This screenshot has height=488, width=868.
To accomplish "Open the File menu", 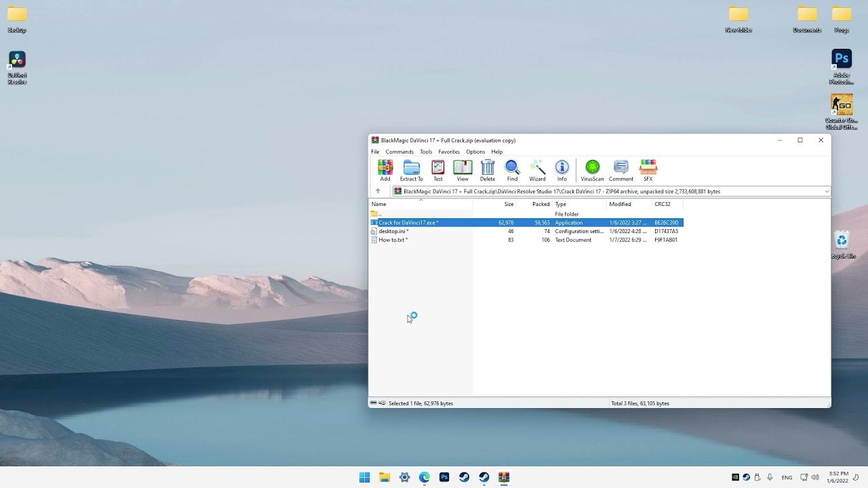I will point(375,152).
